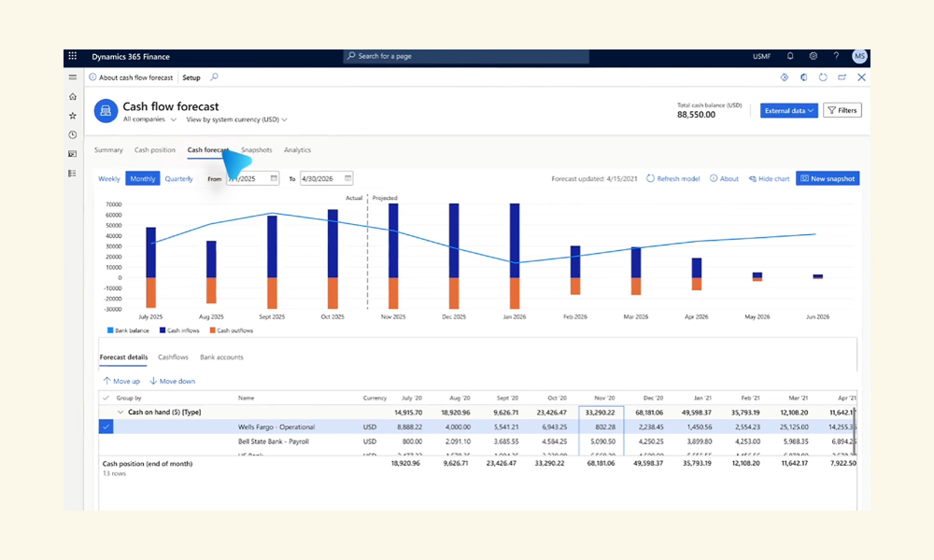
Task: Click the Nov '20 column header
Action: tap(604, 398)
